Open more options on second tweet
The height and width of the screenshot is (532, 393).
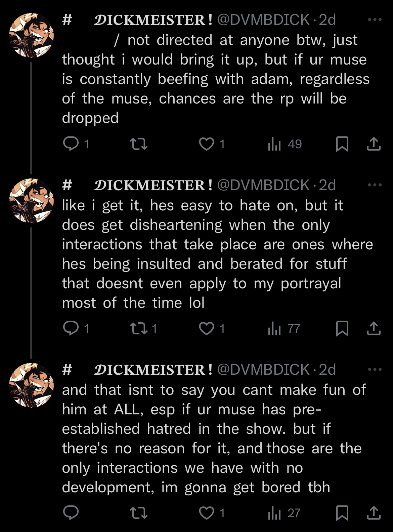pos(375,185)
